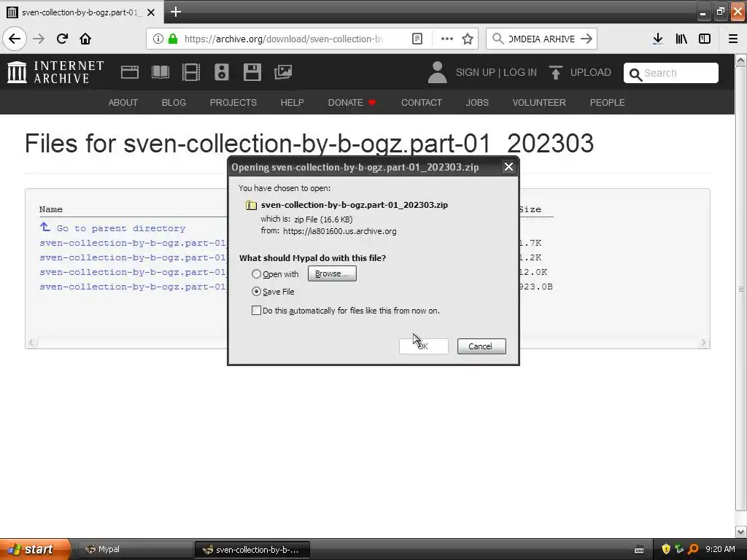Select the Open with radio button
Image resolution: width=747 pixels, height=560 pixels.
(x=256, y=274)
